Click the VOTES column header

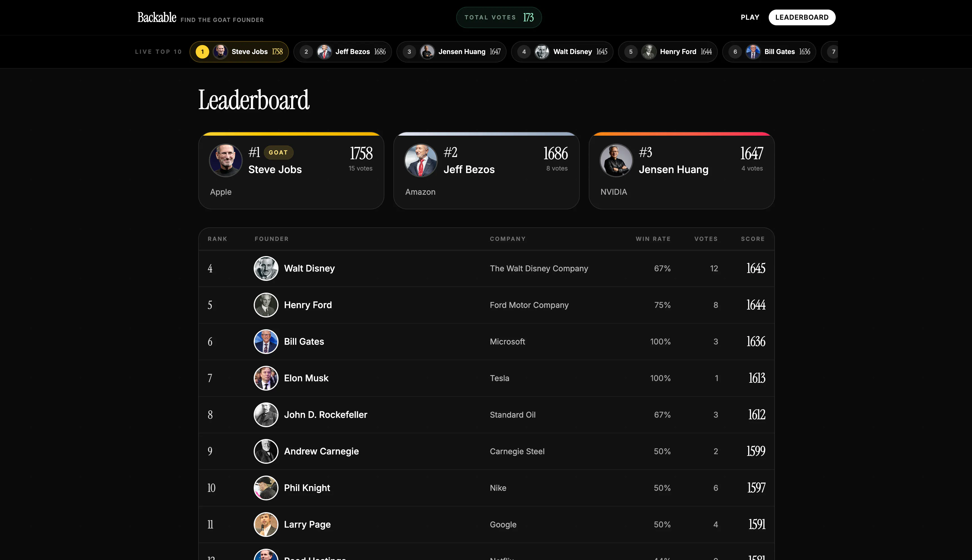tap(706, 239)
